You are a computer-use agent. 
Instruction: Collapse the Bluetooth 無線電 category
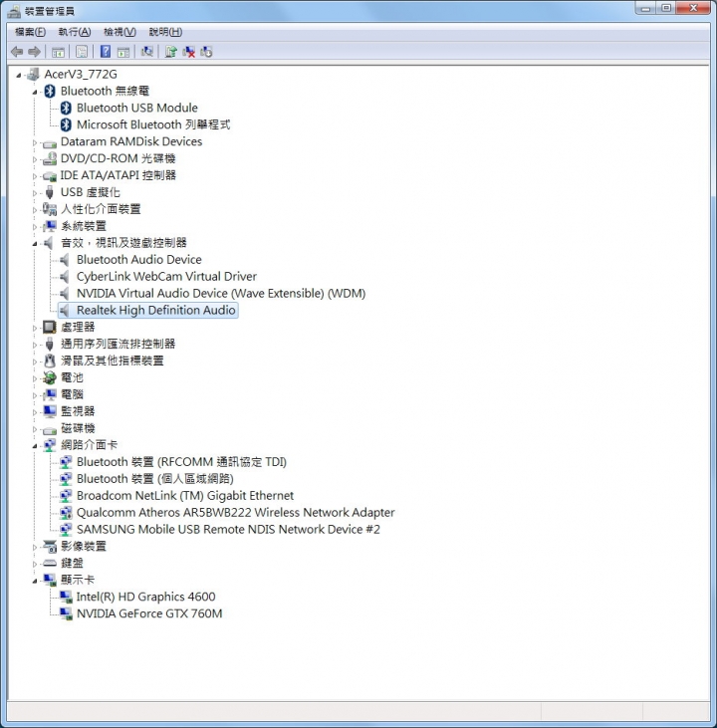35,92
